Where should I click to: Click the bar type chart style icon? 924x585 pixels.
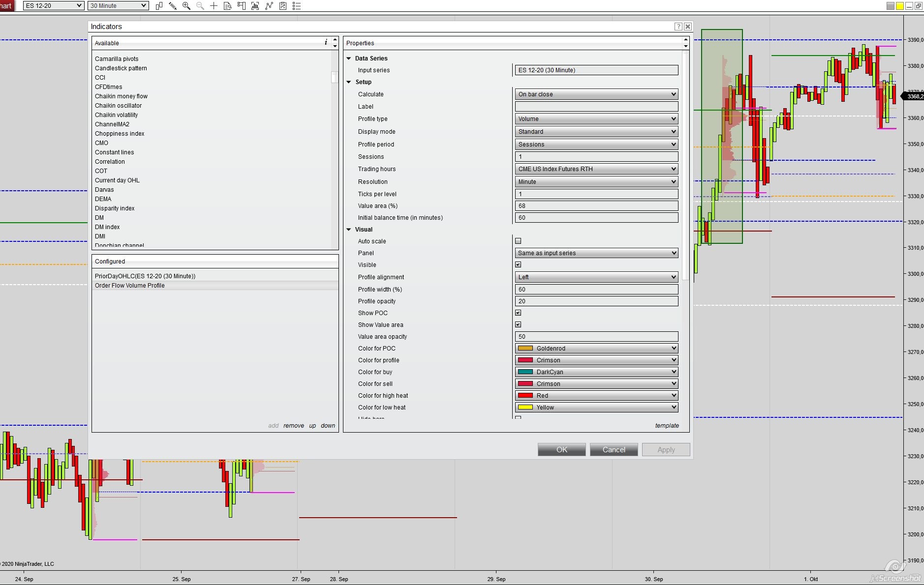[159, 6]
